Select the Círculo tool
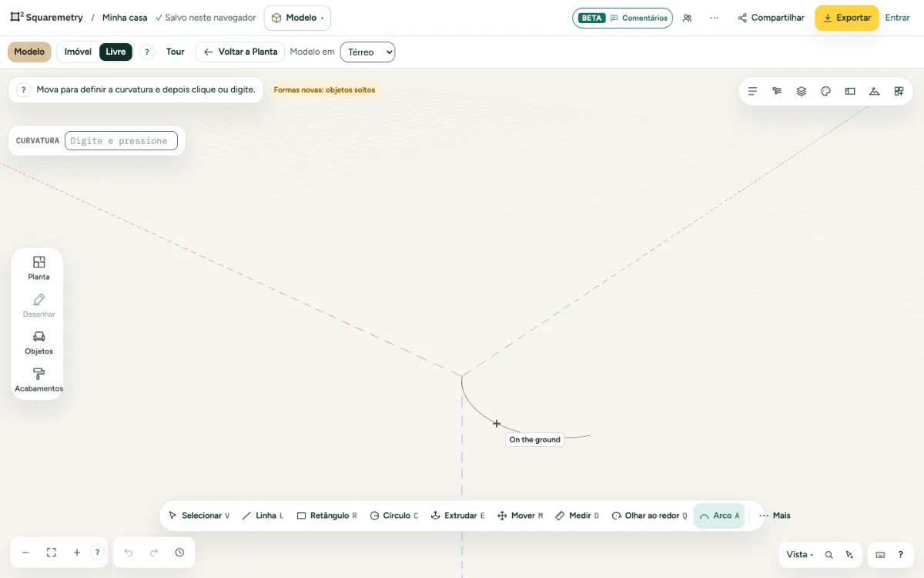This screenshot has width=924, height=578. pyautogui.click(x=394, y=516)
